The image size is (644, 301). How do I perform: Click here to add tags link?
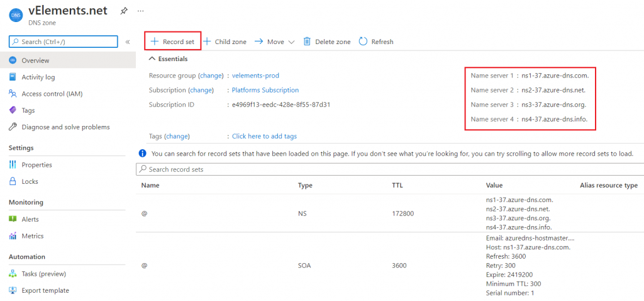264,136
